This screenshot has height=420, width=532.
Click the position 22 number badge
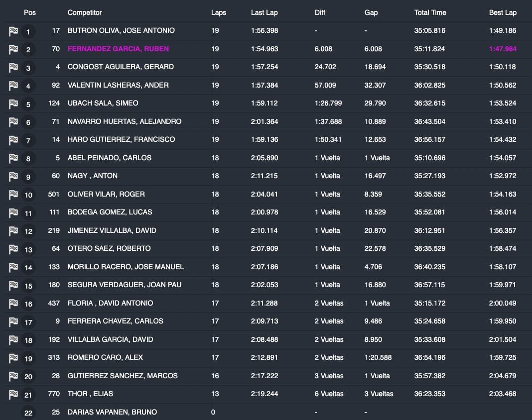click(x=28, y=413)
